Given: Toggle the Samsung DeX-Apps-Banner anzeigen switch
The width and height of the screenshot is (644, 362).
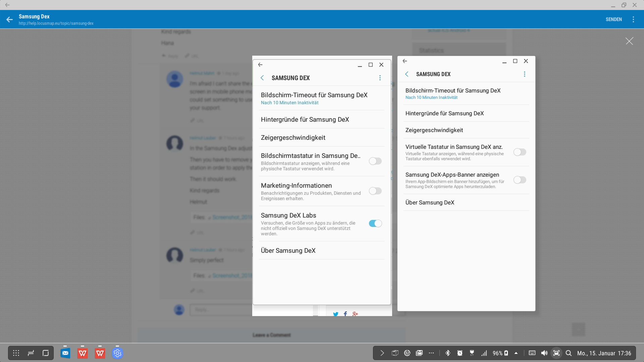Looking at the screenshot, I should click(520, 180).
